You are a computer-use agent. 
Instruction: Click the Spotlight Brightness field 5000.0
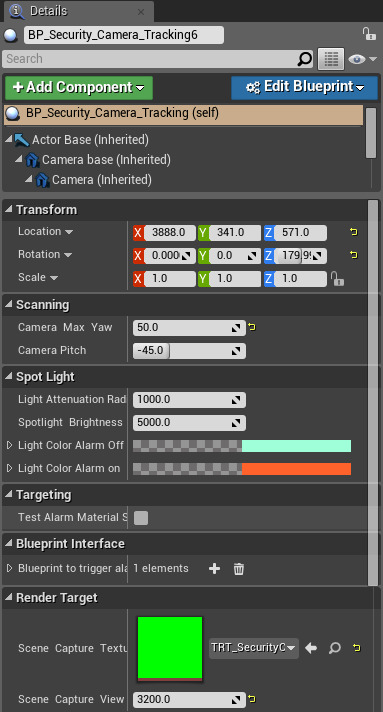[x=189, y=423]
